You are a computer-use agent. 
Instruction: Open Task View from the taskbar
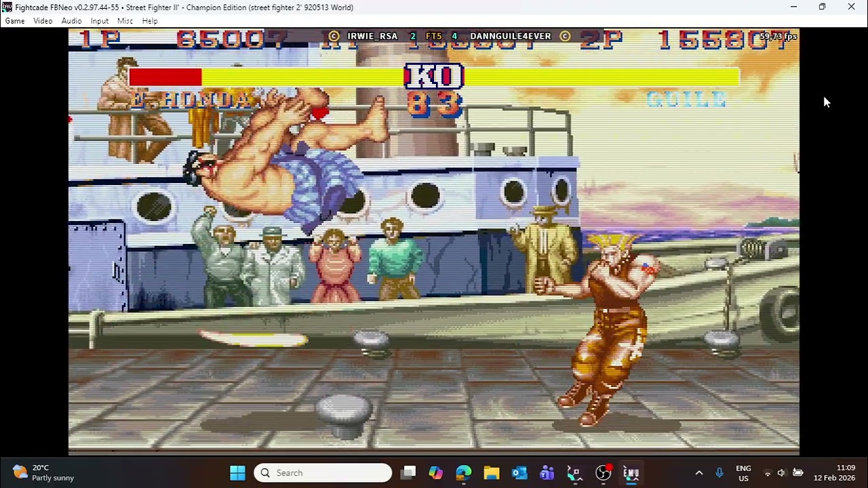(408, 472)
